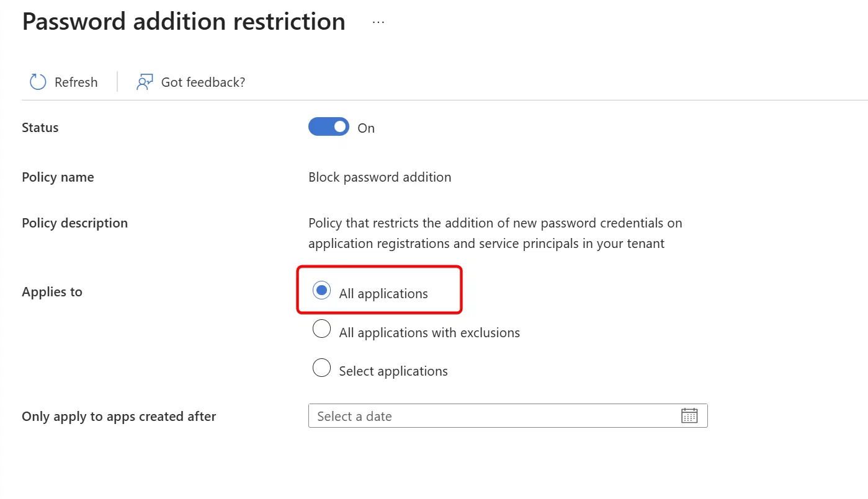Click the Got feedback? link text
The image size is (868, 499).
coord(203,82)
